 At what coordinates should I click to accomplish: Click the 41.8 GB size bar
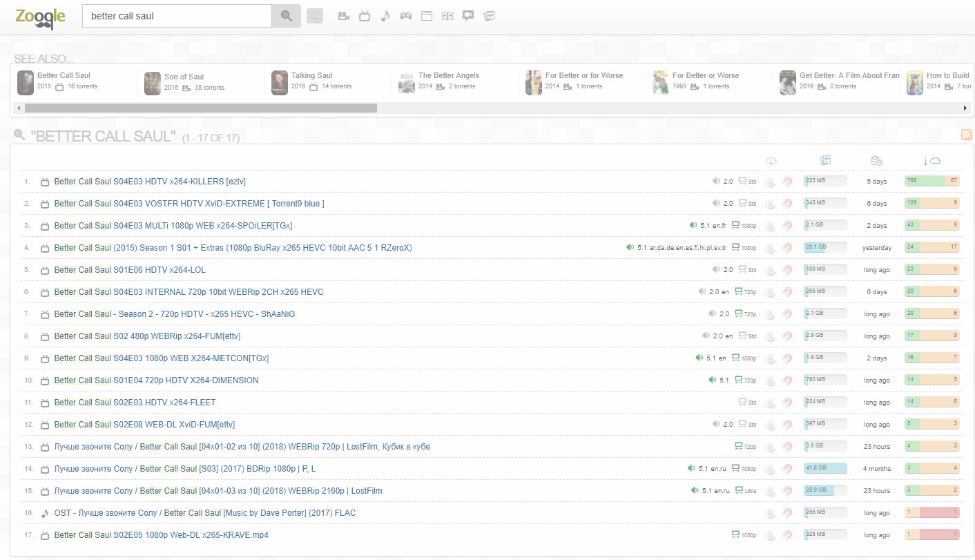click(x=825, y=468)
